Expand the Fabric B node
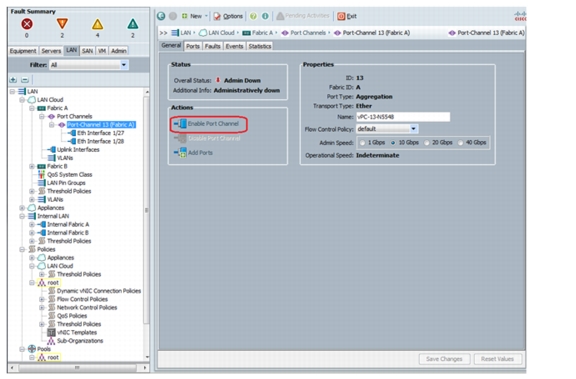The height and width of the screenshot is (379, 576). point(32,166)
